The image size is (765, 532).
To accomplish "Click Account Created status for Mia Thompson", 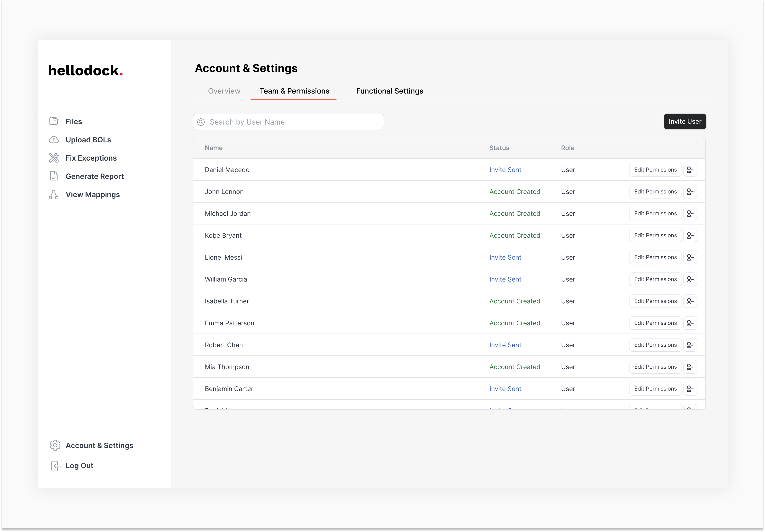I will [514, 367].
